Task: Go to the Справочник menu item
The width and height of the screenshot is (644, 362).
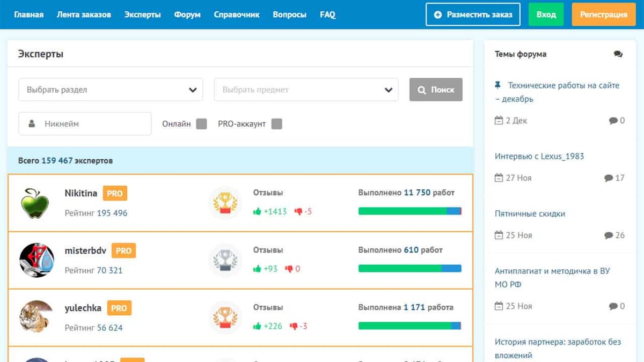Action: (237, 14)
